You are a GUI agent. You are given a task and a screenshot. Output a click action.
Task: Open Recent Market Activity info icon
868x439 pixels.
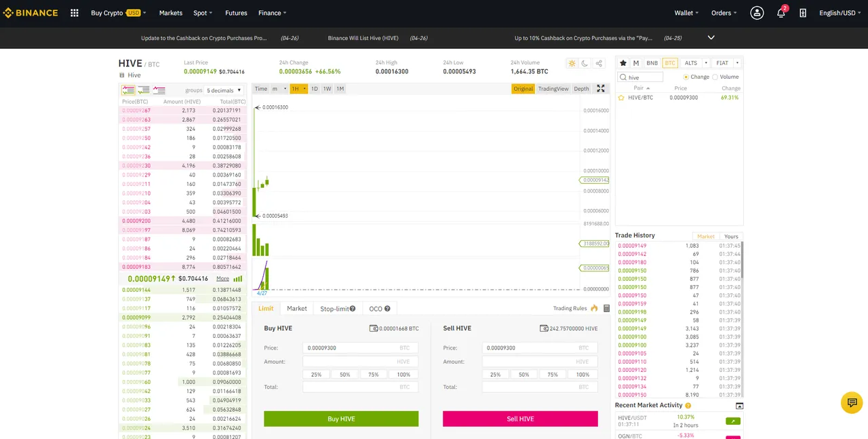tap(688, 406)
